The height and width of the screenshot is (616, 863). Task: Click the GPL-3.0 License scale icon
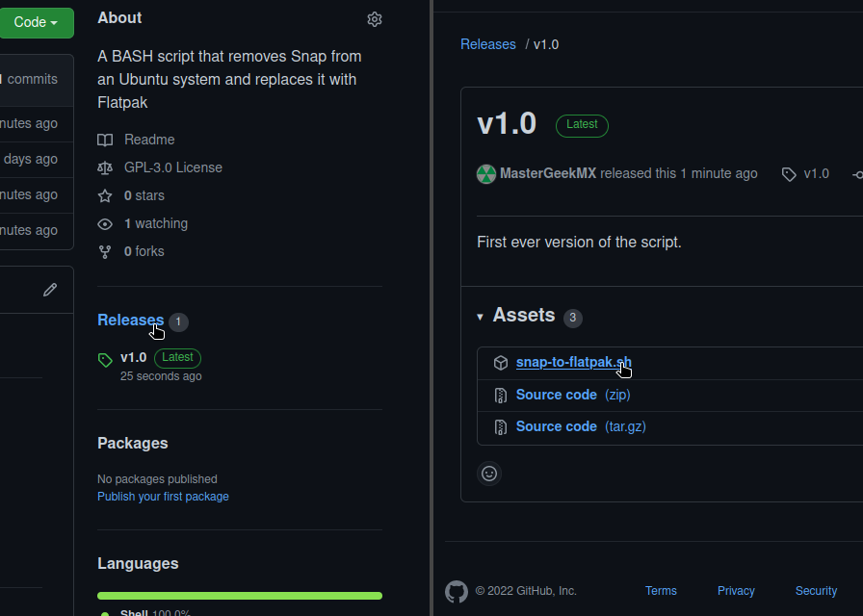pyautogui.click(x=105, y=167)
